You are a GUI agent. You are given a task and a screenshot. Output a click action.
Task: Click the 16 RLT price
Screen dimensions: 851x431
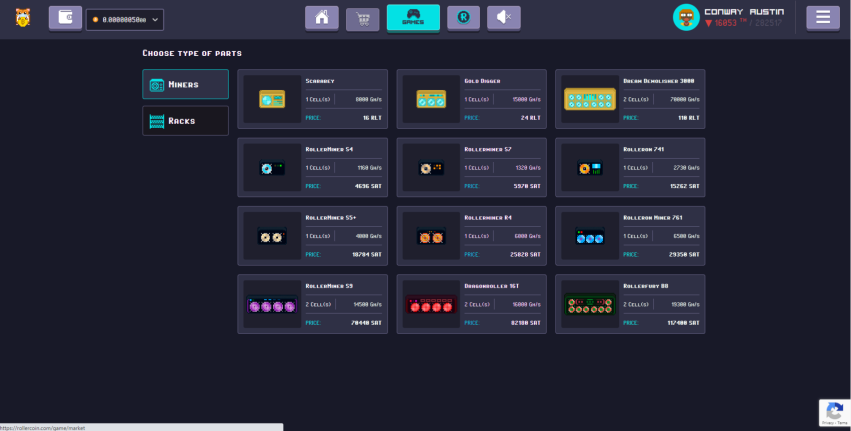coord(372,118)
